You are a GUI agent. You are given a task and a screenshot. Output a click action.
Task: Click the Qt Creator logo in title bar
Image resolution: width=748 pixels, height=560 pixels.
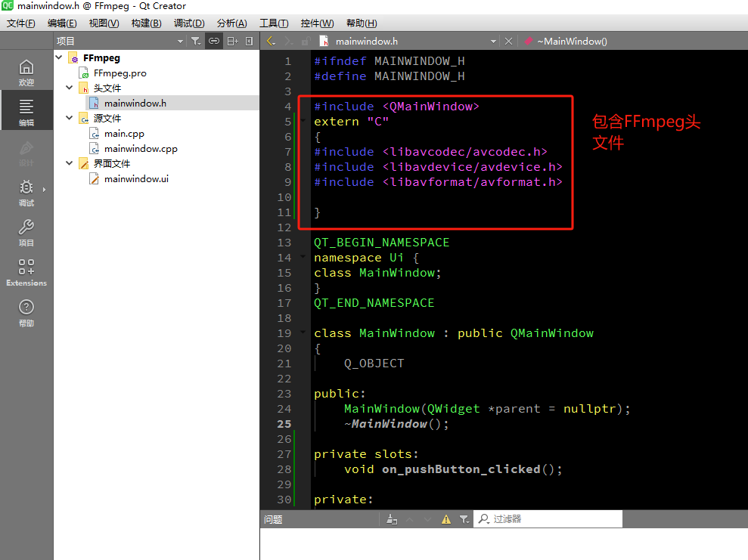[x=7, y=6]
